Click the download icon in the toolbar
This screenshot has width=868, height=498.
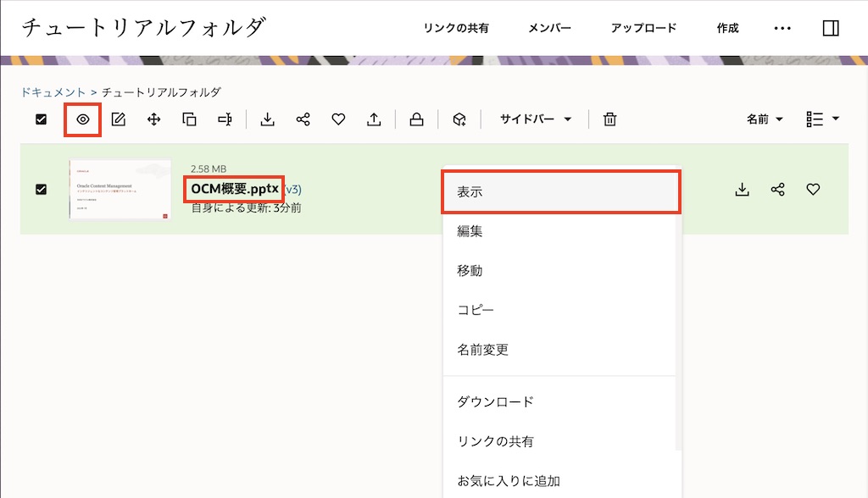coord(267,119)
